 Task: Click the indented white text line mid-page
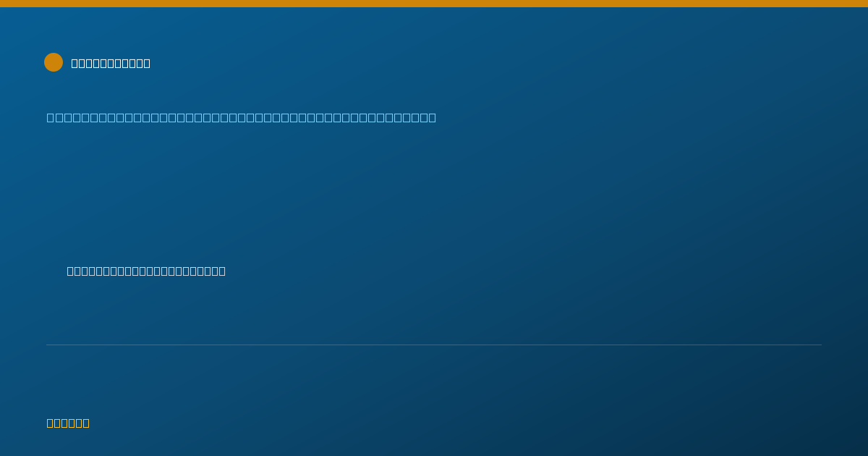pos(146,271)
